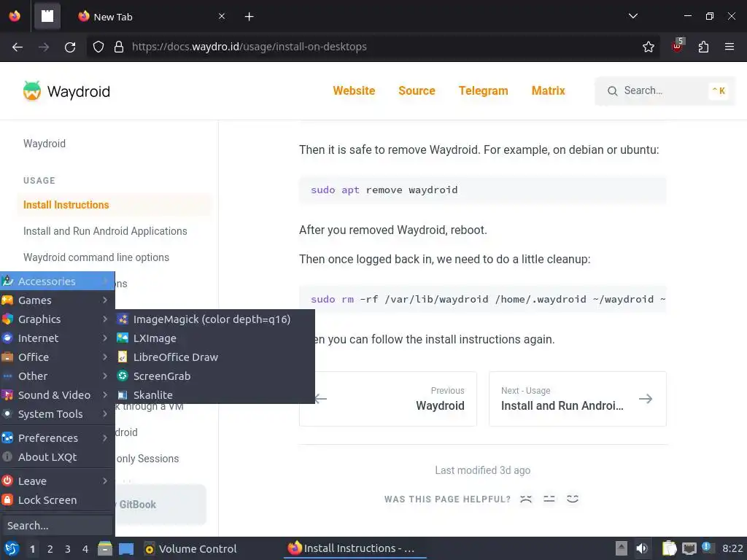Click the shield tracking protection icon

pos(98,47)
